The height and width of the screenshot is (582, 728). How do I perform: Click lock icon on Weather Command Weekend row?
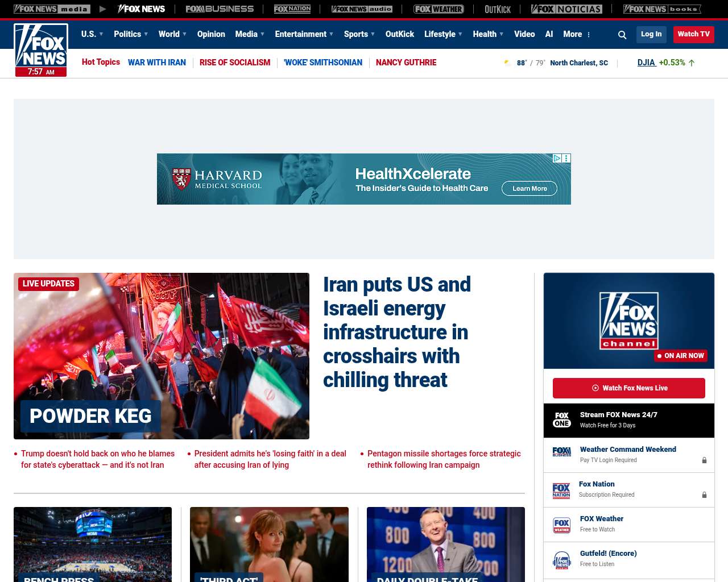point(704,460)
